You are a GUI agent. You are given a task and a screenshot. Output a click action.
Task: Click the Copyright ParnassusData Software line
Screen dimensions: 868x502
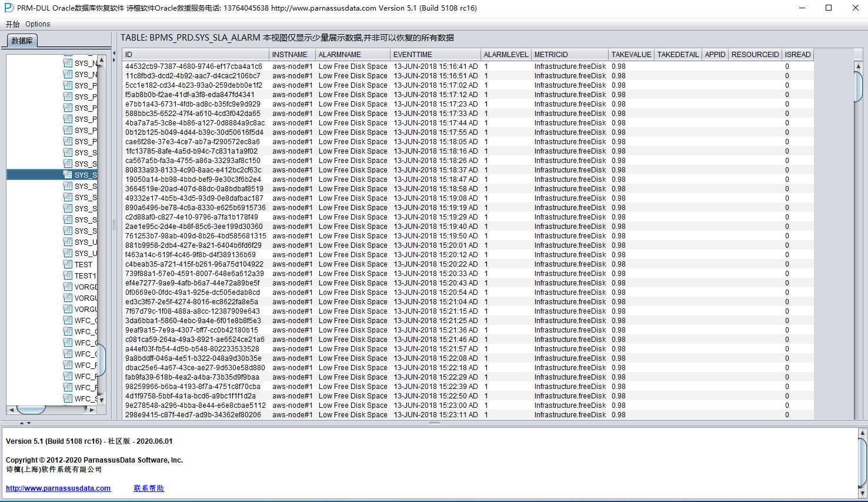[x=94, y=460]
